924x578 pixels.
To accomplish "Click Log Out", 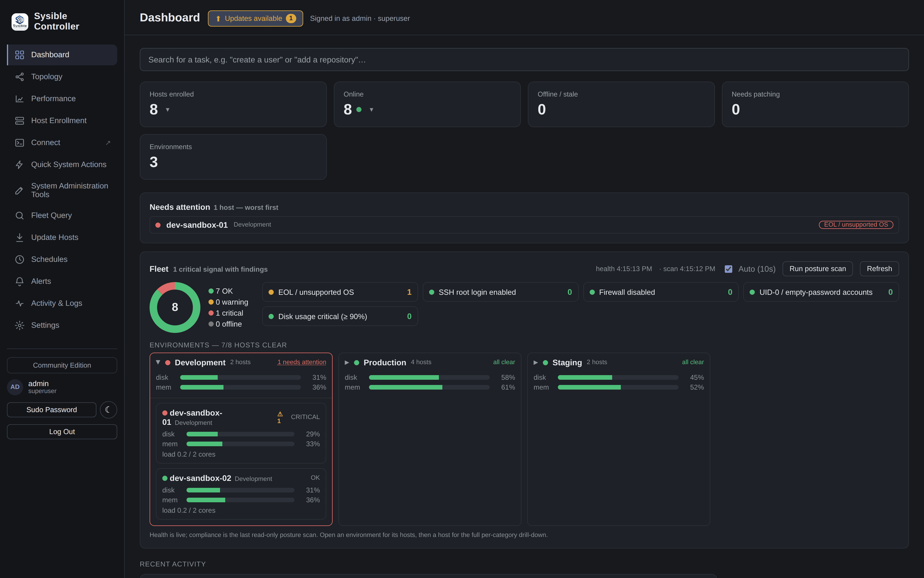I will [x=62, y=432].
